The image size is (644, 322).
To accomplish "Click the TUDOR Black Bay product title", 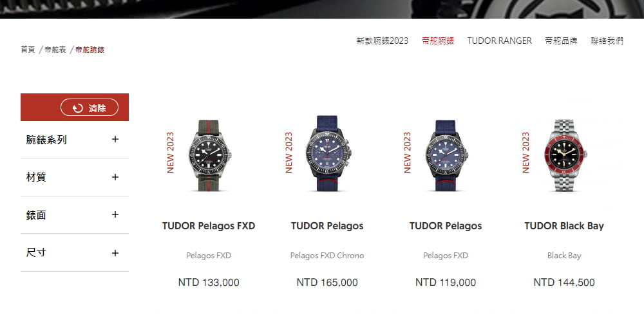I will pos(564,226).
